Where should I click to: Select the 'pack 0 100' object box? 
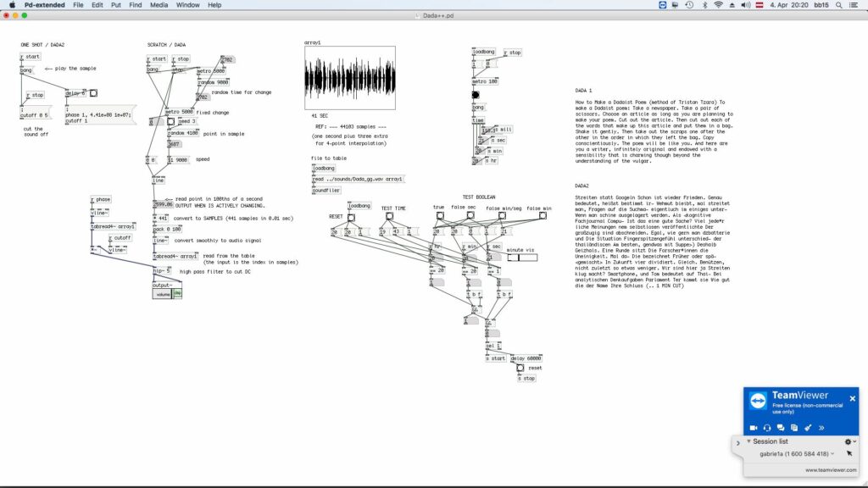click(x=168, y=229)
